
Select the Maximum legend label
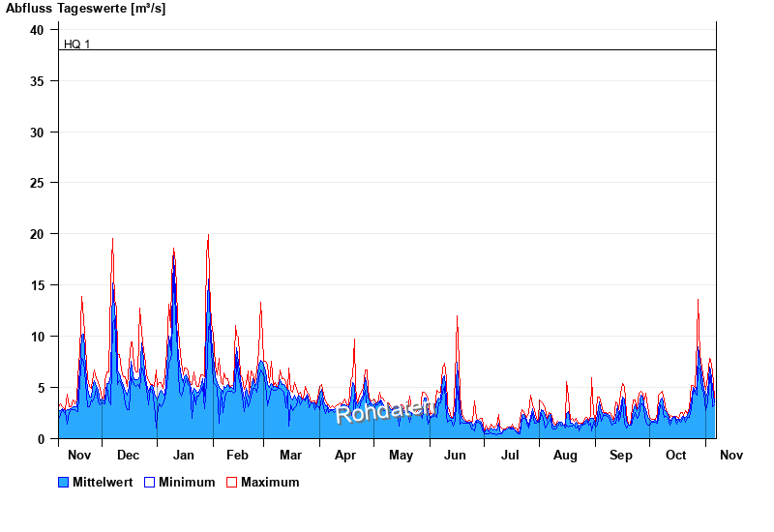pos(270,482)
